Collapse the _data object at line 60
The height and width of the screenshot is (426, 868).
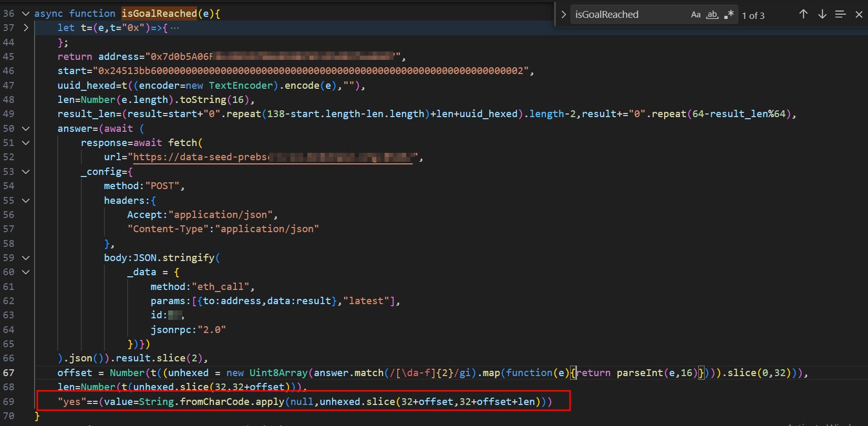pos(26,272)
